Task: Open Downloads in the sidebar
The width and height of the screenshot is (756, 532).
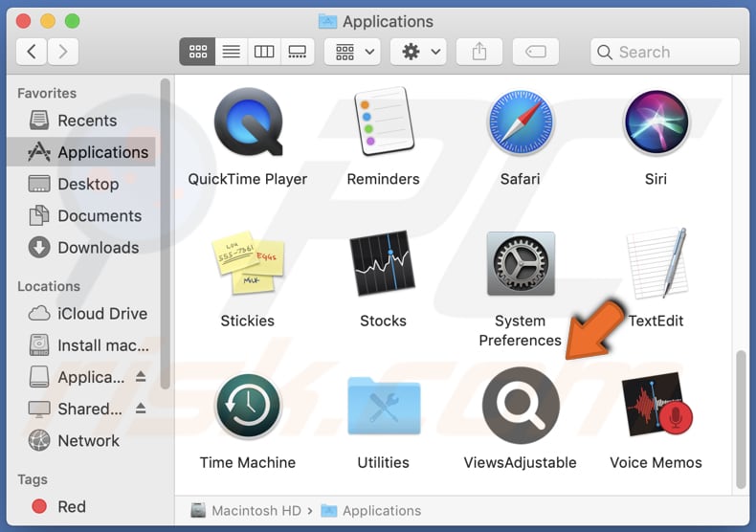Action: pyautogui.click(x=81, y=248)
